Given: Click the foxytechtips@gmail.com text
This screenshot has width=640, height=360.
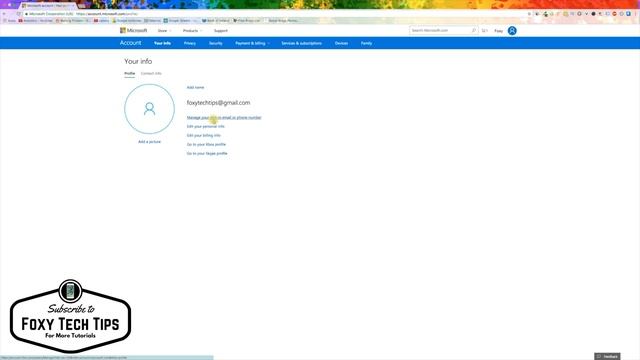Looking at the screenshot, I should [x=218, y=103].
